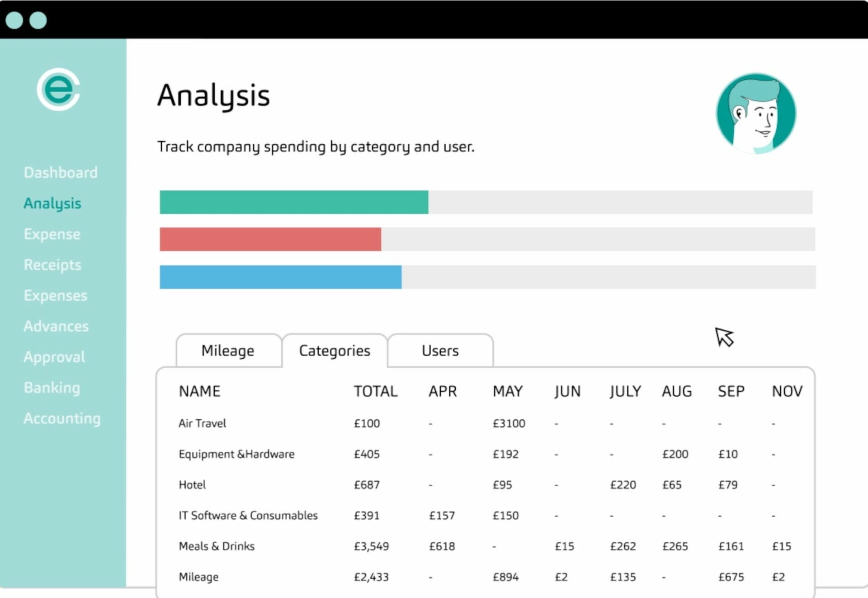The height and width of the screenshot is (598, 868).
Task: Open the Users tab
Action: 440,350
